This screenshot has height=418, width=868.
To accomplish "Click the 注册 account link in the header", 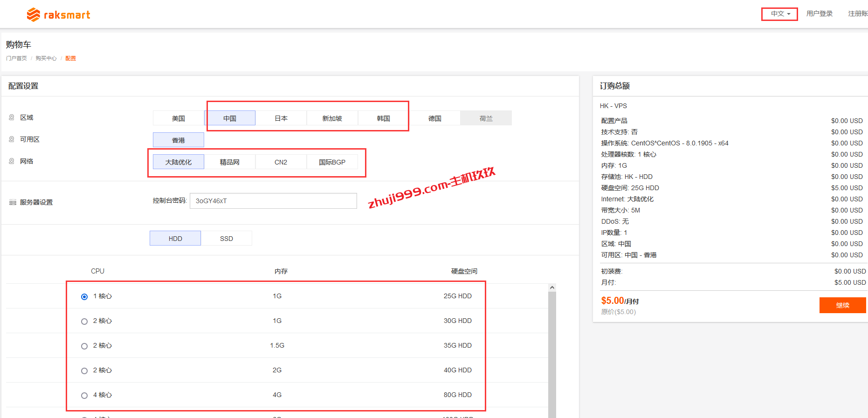I will click(858, 14).
